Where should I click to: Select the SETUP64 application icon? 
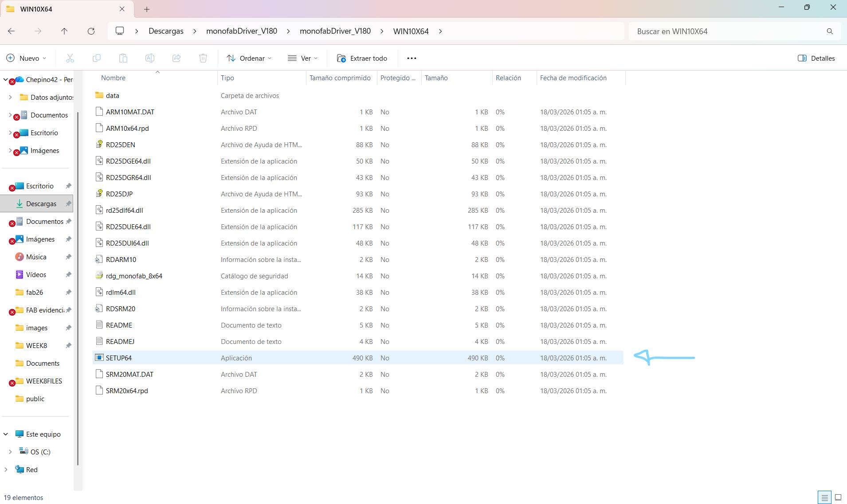[99, 358]
